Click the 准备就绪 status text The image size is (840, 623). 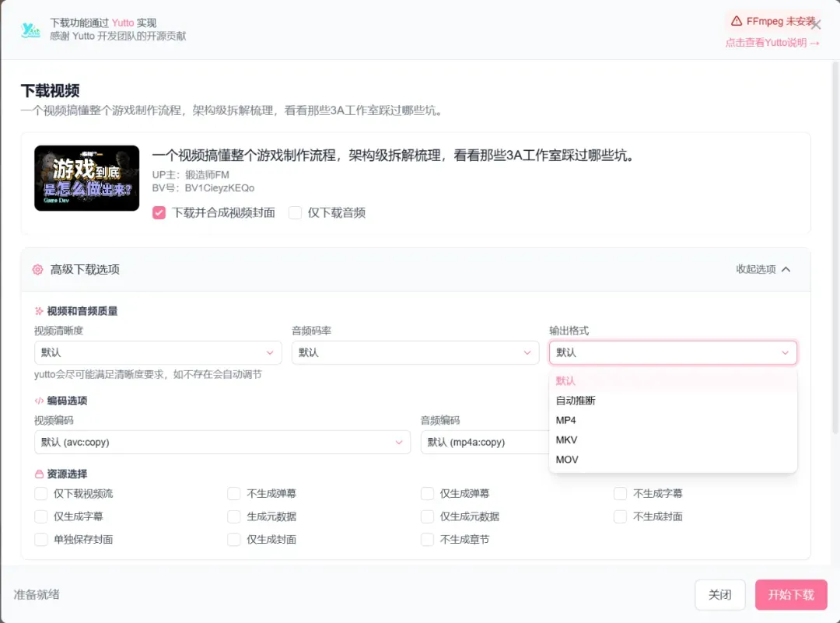pyautogui.click(x=37, y=594)
